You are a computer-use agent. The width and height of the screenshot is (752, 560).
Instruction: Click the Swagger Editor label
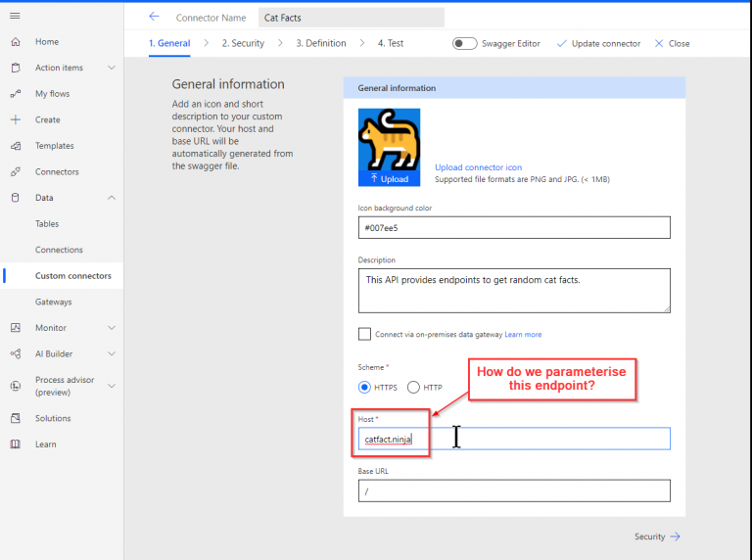tap(511, 44)
